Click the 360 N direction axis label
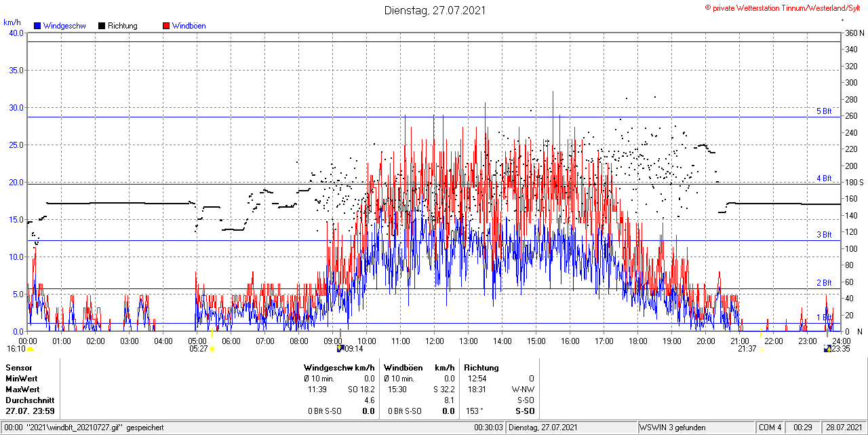This screenshot has width=868, height=435. click(x=854, y=33)
